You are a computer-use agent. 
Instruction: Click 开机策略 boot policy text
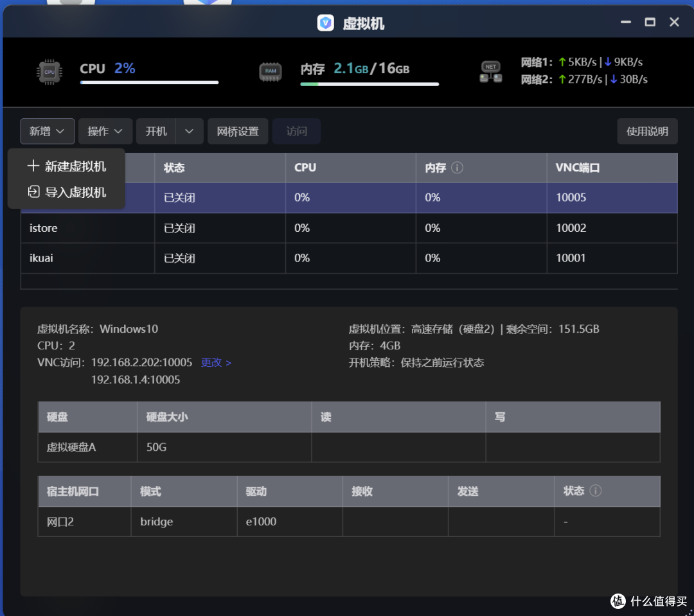coord(416,362)
